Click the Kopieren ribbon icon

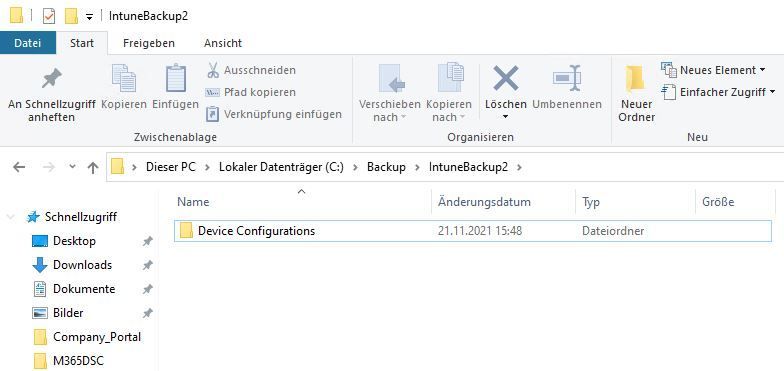click(124, 78)
